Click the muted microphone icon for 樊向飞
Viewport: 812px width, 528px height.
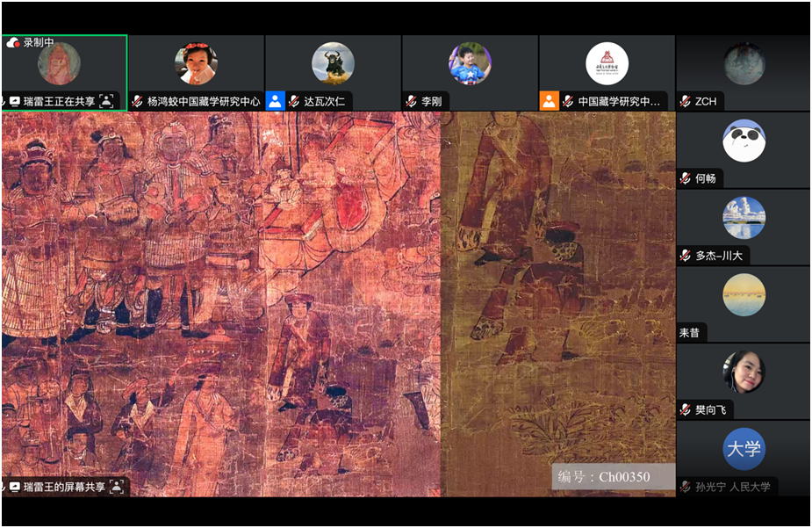click(x=685, y=410)
